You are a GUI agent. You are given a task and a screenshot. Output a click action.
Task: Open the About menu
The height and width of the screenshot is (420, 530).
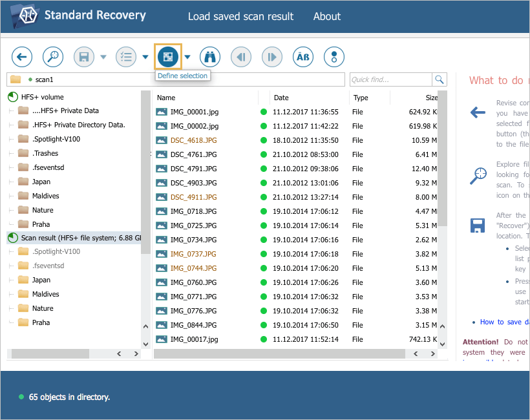coord(327,17)
